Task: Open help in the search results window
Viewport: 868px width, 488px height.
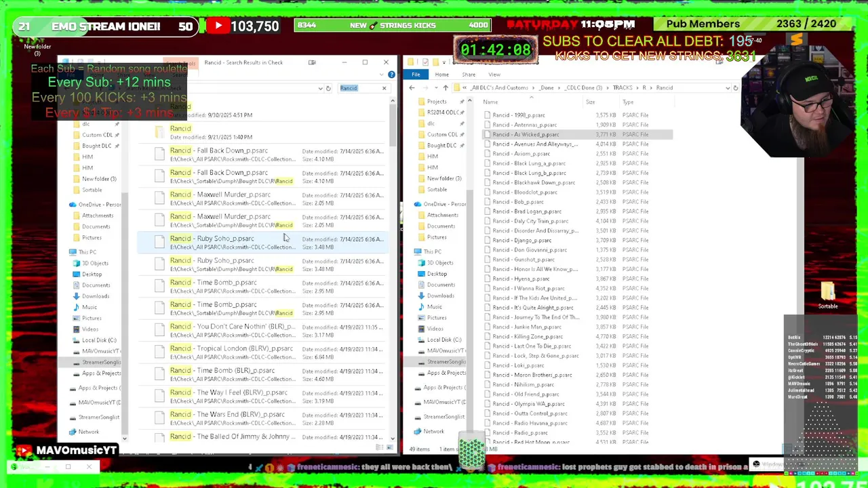Action: point(391,74)
